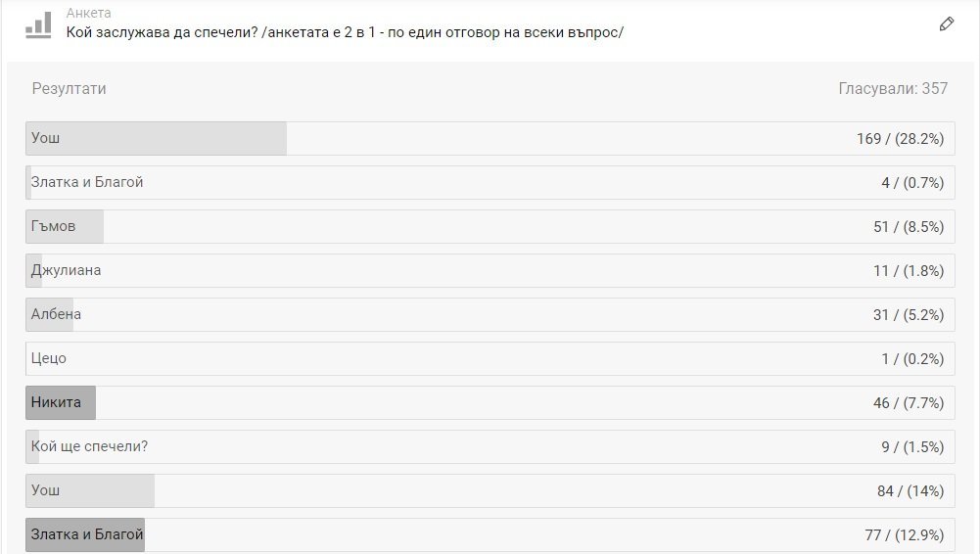This screenshot has height=554, width=980.
Task: Click the '46 / (7.7%)' result figure
Action: 908,403
